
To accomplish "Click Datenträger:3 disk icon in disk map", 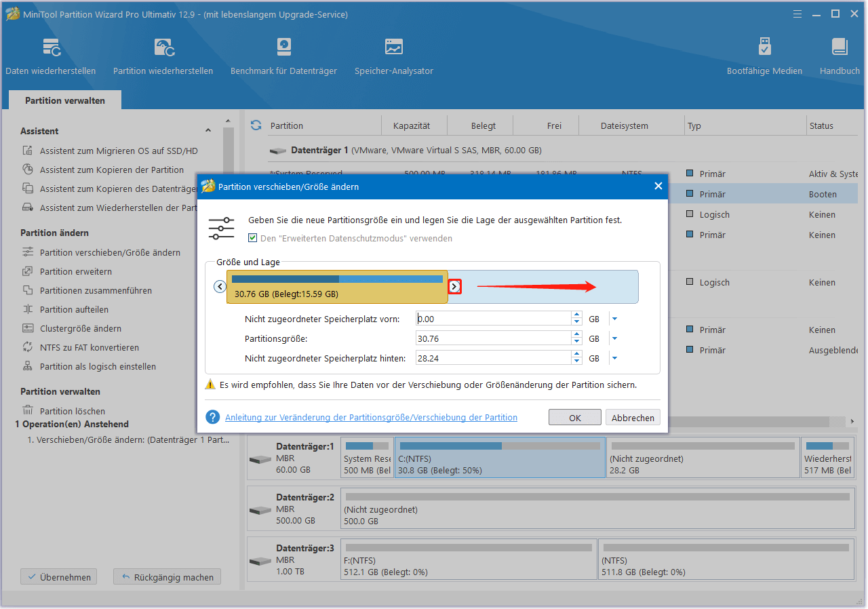I will click(x=260, y=561).
